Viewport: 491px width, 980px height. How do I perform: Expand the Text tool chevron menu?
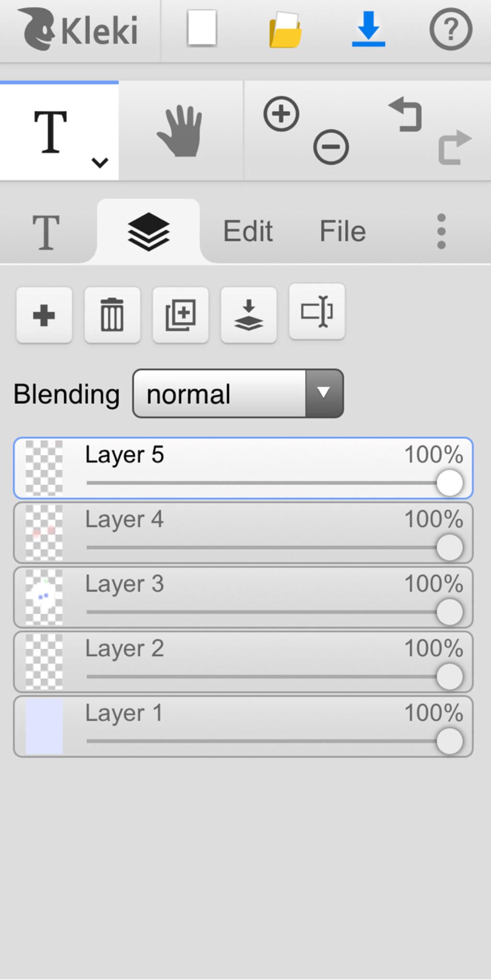100,163
